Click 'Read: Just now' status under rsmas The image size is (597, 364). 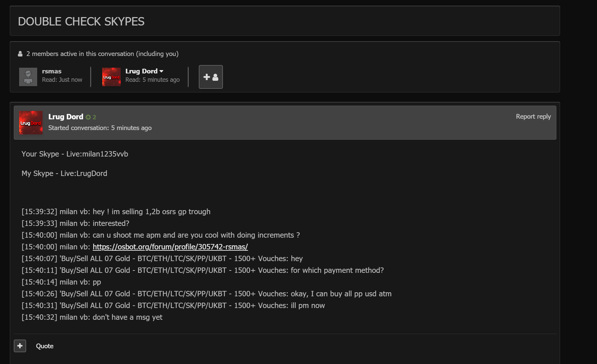[x=62, y=80]
